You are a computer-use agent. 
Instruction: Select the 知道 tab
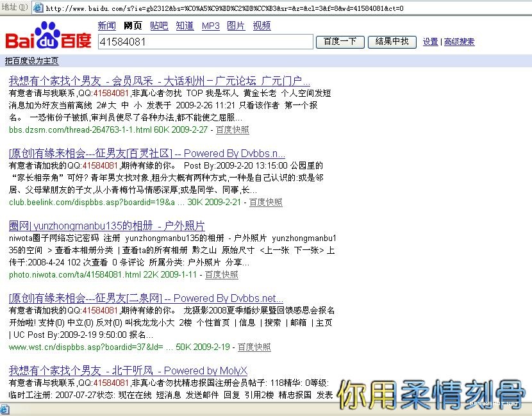point(185,26)
